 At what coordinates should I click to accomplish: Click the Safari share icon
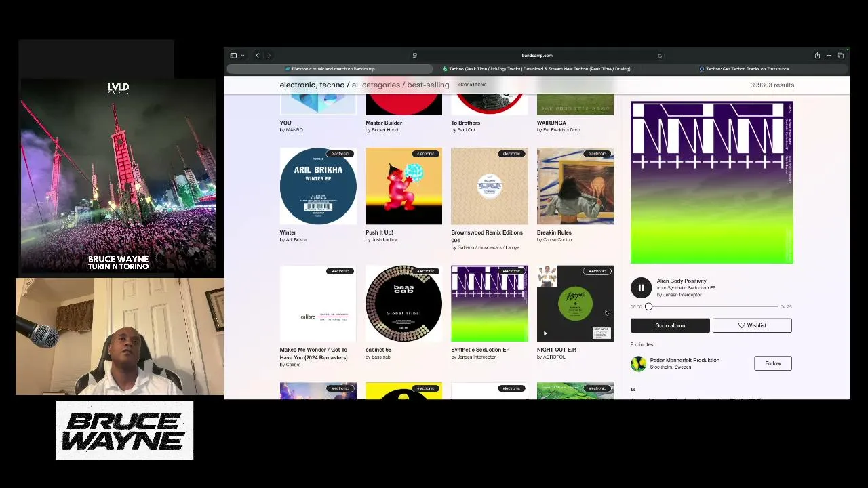click(x=817, y=56)
